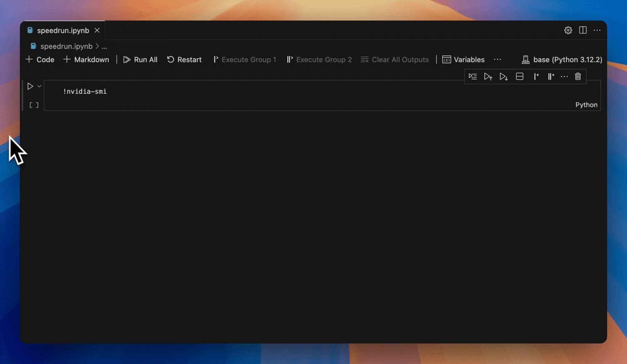Run cell by line icon
627x364 pixels.
coord(473,77)
